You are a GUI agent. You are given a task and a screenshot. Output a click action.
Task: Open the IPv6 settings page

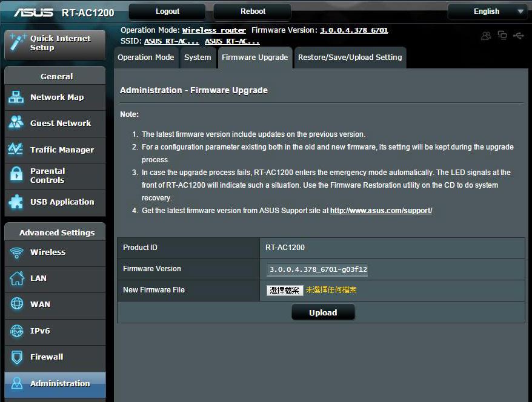point(55,331)
